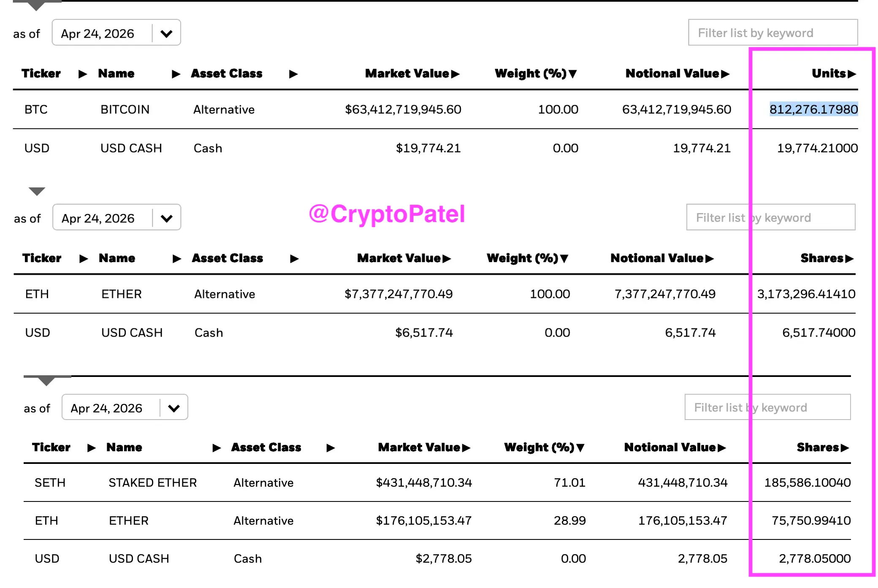Click the Weight (%) header in bottom table
878x588 pixels.
[539, 447]
